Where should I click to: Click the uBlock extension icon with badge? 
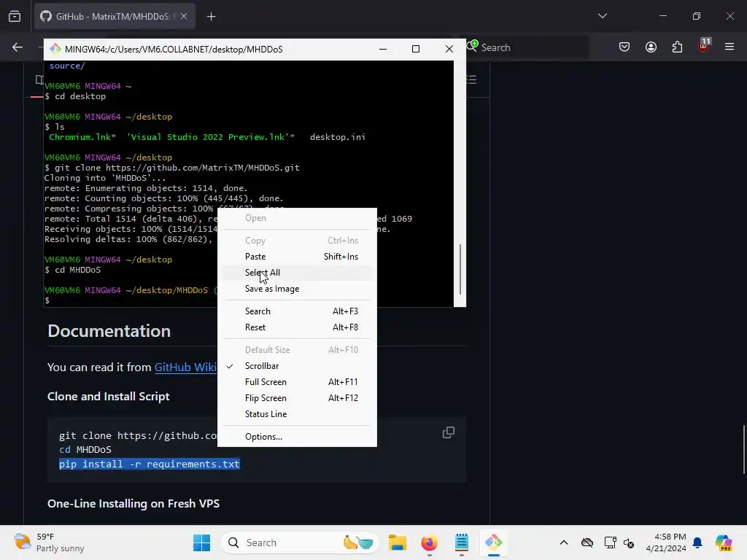[704, 46]
